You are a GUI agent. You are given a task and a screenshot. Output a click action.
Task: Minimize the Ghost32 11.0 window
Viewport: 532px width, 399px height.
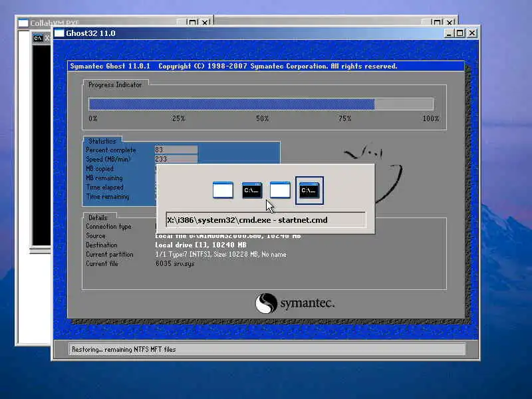[x=448, y=33]
